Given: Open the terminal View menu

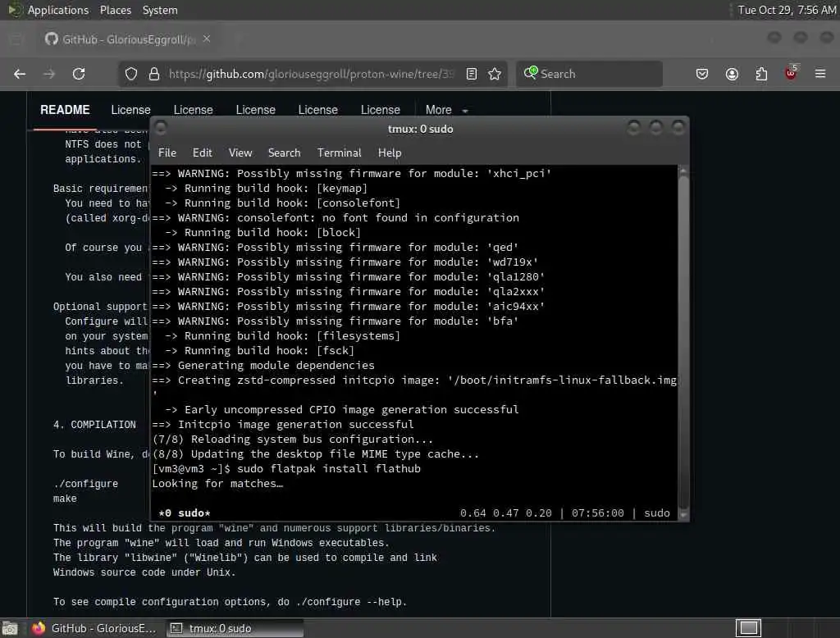Looking at the screenshot, I should coord(240,153).
